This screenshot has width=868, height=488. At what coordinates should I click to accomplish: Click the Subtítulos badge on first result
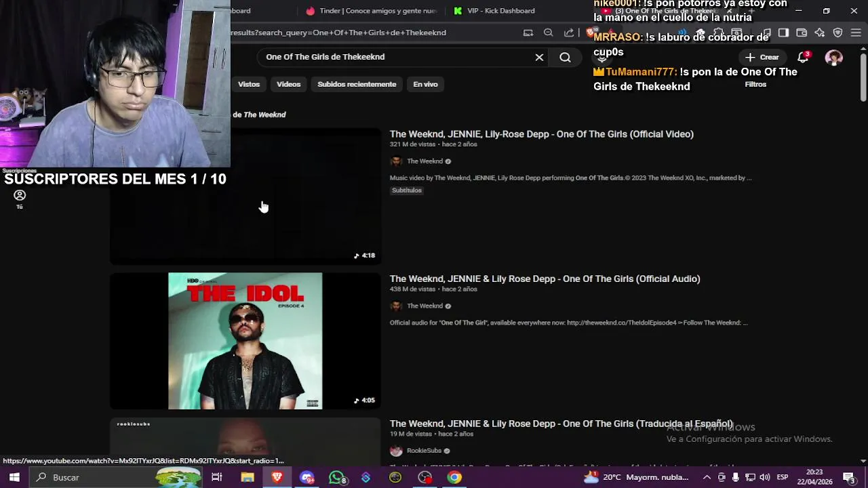tap(407, 190)
